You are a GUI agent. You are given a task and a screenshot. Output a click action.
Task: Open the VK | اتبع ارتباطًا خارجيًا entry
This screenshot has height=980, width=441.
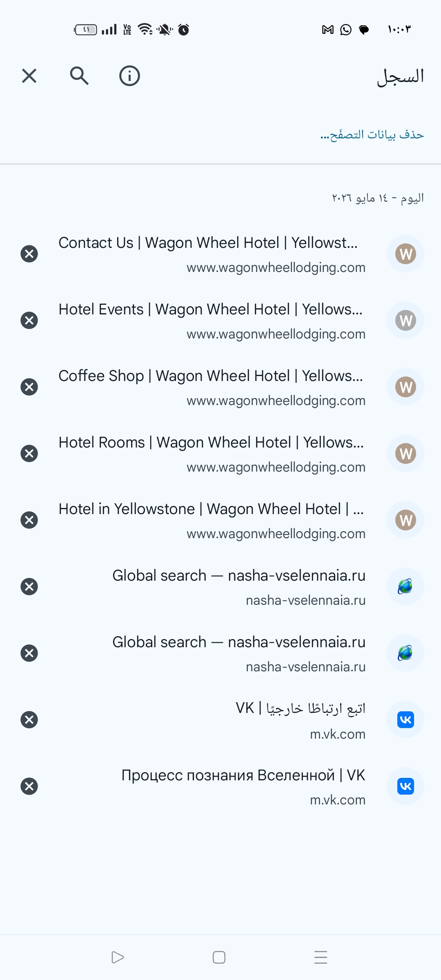pos(300,720)
